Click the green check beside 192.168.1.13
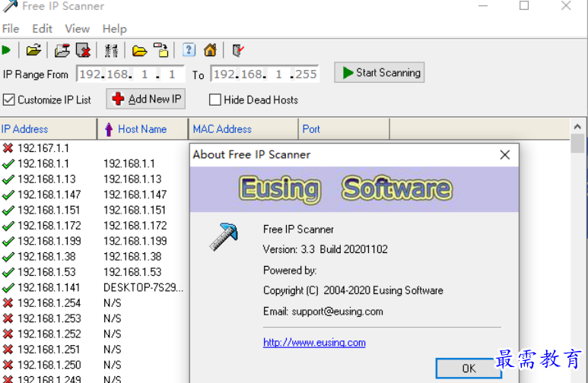The width and height of the screenshot is (588, 383). (x=8, y=179)
